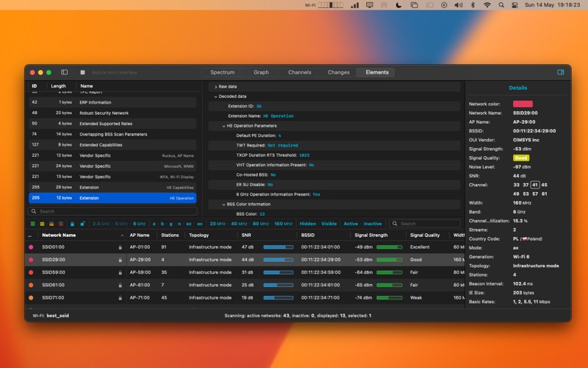
Task: Collapse the BSS Color Information node
Action: (x=224, y=205)
